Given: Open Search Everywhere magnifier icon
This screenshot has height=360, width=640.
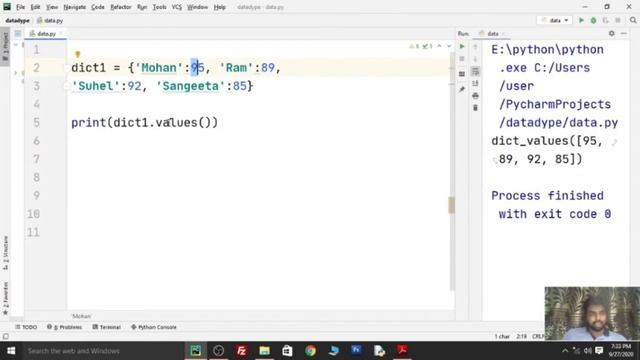Looking at the screenshot, I should pyautogui.click(x=633, y=20).
